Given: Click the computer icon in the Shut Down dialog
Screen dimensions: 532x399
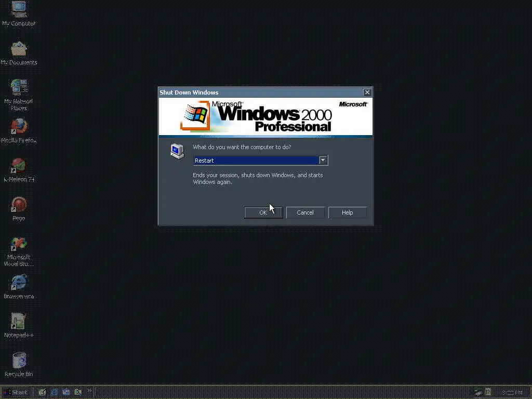Looking at the screenshot, I should click(x=177, y=151).
